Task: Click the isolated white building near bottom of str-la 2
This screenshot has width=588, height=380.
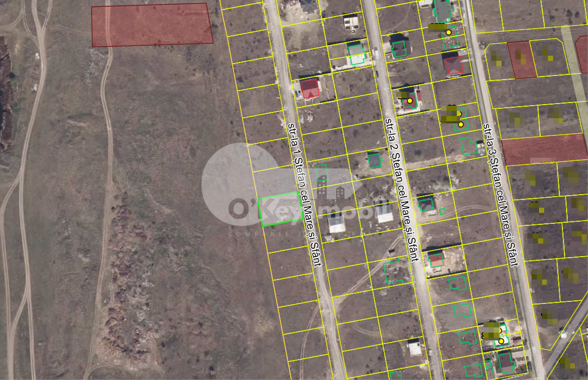Action: click(x=415, y=347)
